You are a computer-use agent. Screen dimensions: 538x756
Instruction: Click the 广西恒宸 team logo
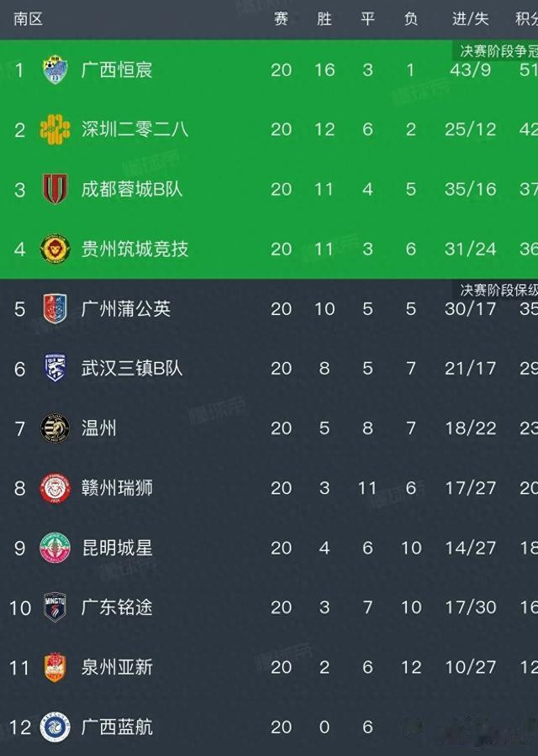[55, 70]
